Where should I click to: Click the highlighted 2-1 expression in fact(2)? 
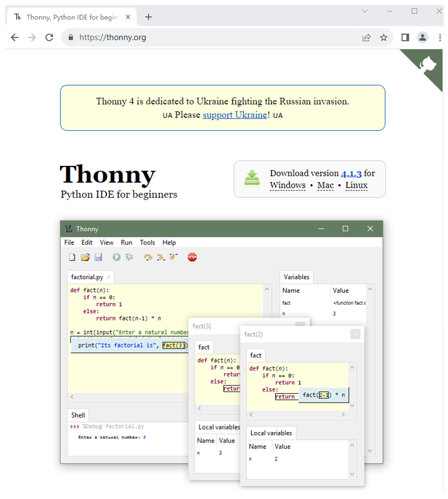(x=323, y=395)
